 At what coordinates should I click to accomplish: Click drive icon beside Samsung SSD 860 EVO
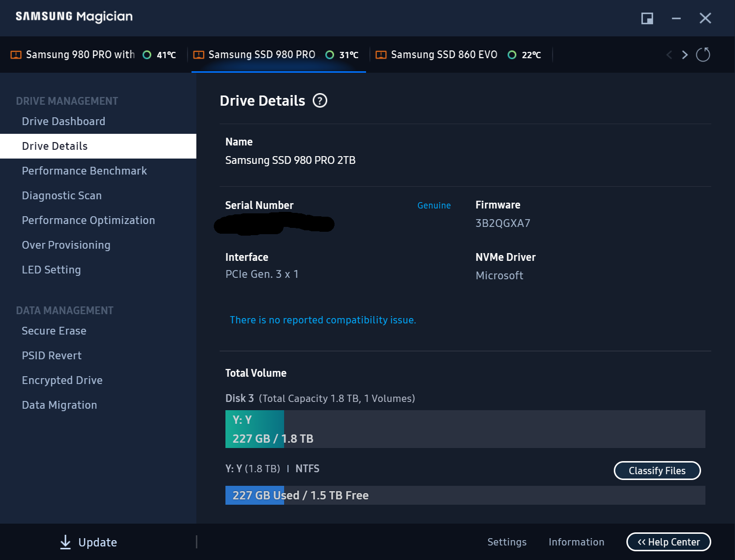[x=381, y=55]
